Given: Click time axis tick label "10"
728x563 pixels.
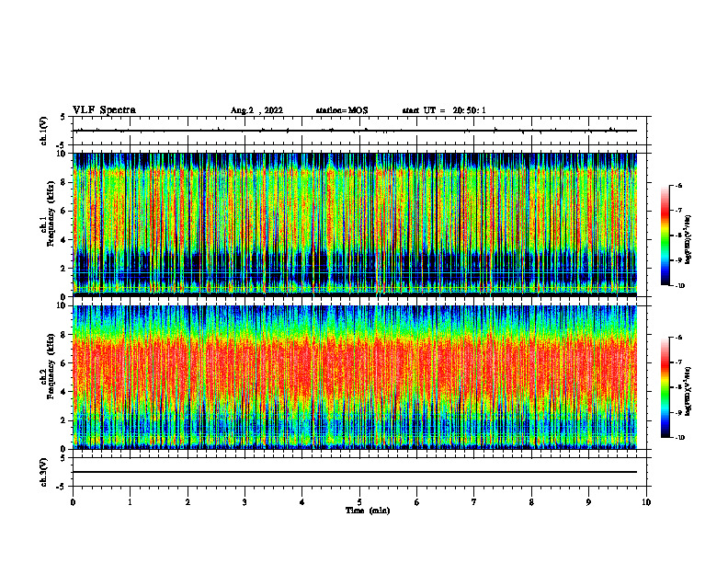Looking at the screenshot, I should coord(646,502).
